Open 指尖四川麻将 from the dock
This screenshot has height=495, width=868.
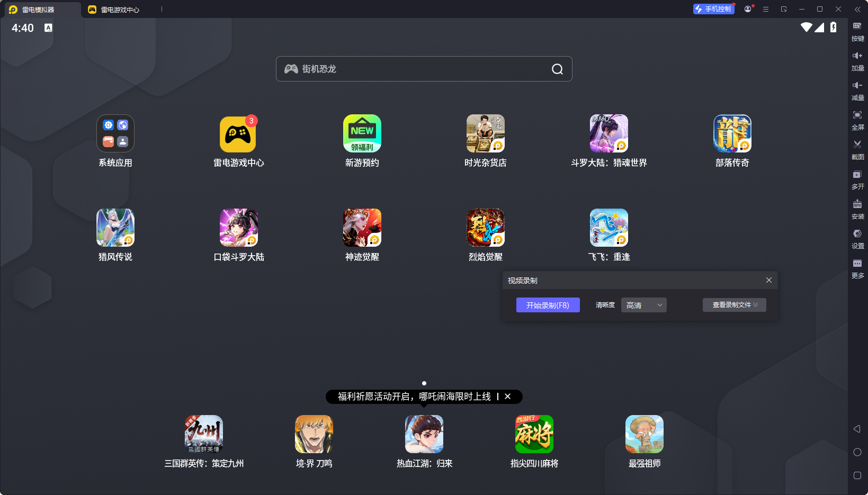point(534,434)
